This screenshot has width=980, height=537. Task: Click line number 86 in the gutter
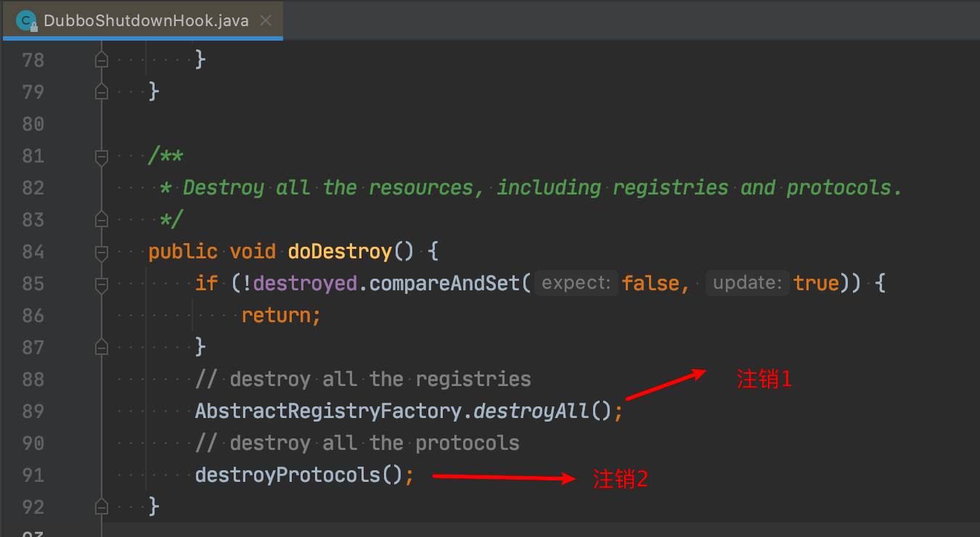[33, 316]
